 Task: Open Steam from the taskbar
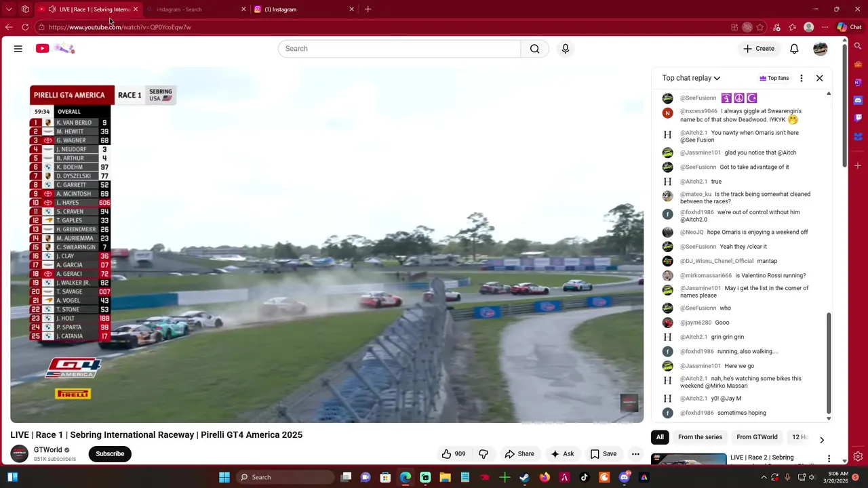coord(524,477)
